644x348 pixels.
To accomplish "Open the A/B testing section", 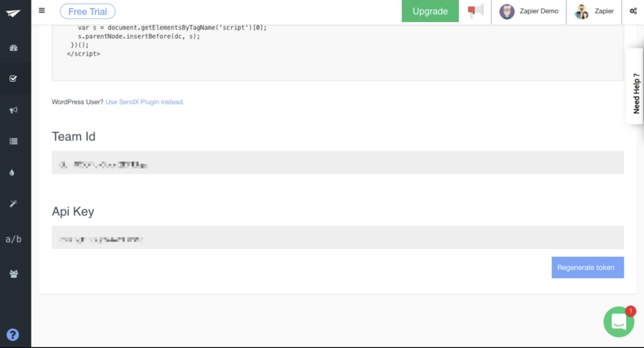I will click(13, 239).
